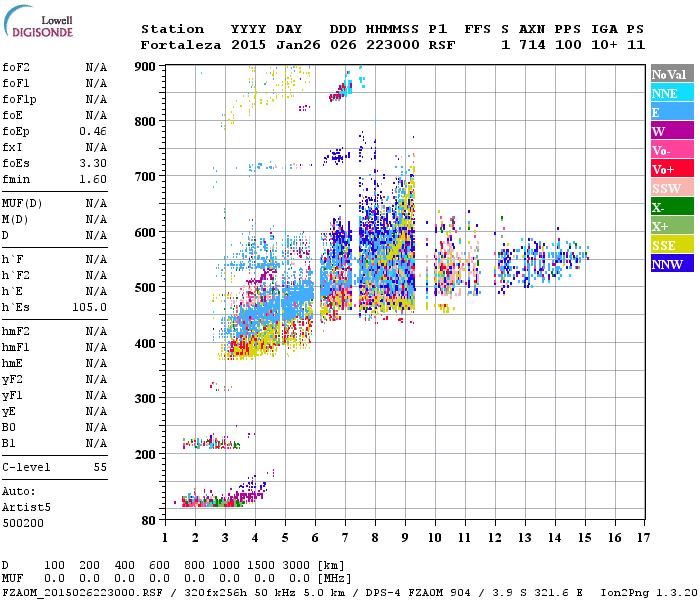Viewport: 700px width, 600px height.
Task: Click the C-level value 55
Action: (100, 467)
